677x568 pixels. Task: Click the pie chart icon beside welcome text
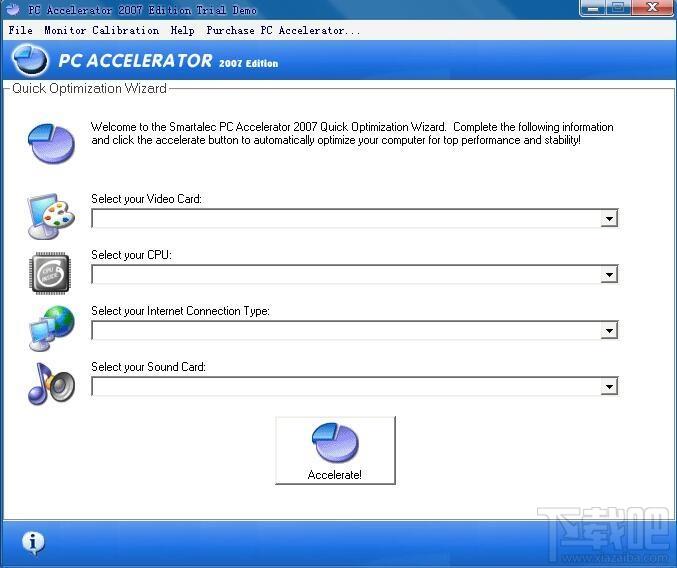coord(51,144)
